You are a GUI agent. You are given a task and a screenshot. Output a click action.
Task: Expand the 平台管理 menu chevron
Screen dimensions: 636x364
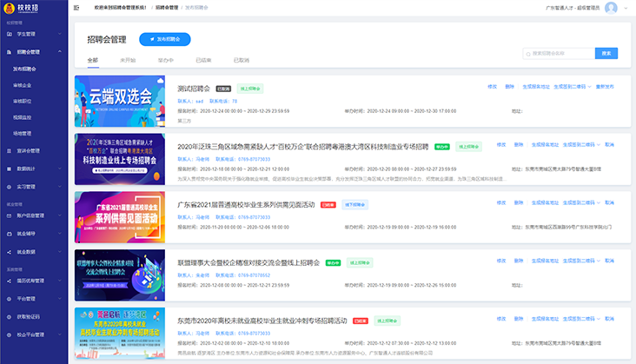[60, 299]
